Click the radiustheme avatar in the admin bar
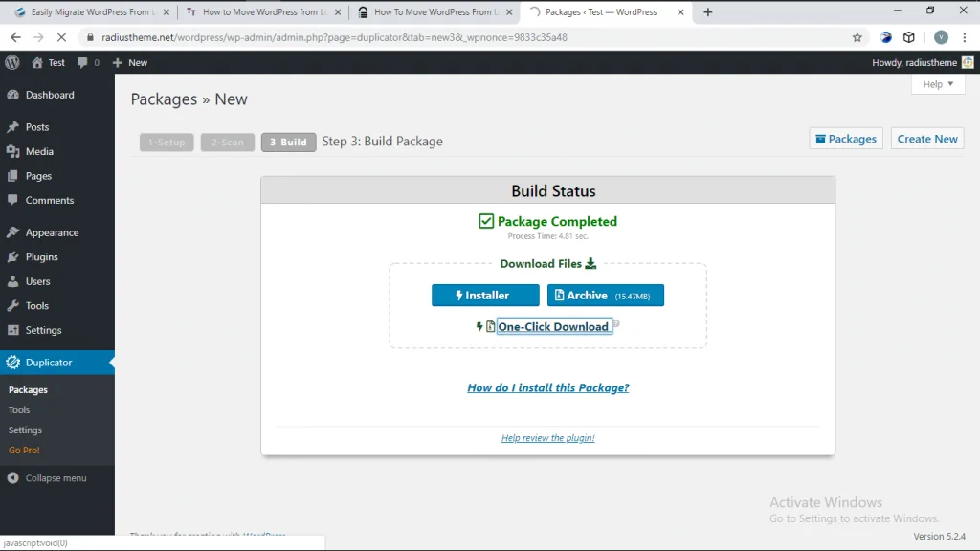 tap(969, 62)
